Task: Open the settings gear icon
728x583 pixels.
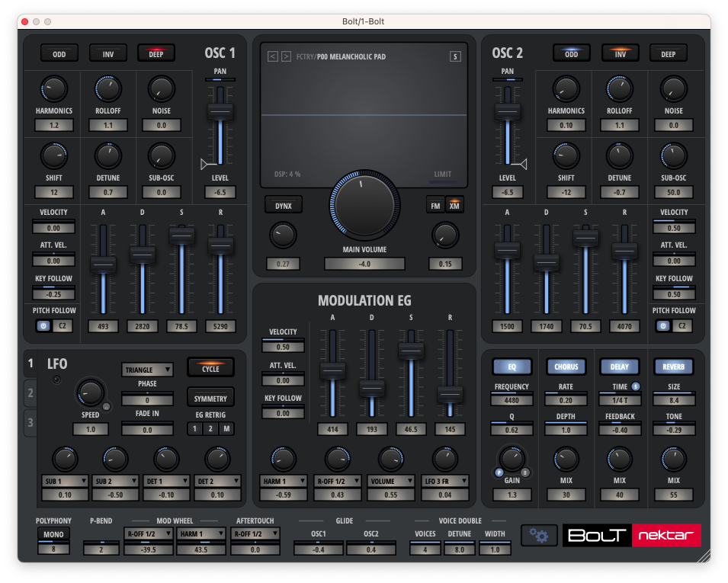Action: coord(539,536)
